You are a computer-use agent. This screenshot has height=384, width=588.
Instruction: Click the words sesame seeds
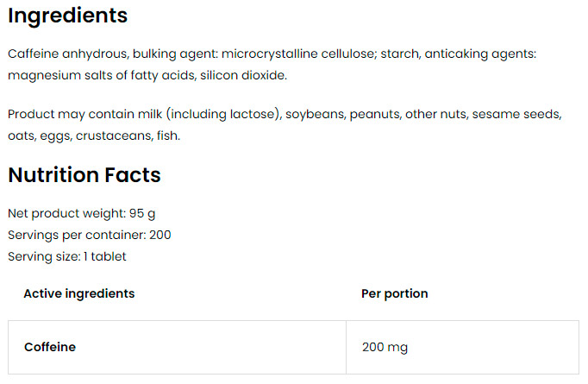pos(516,114)
